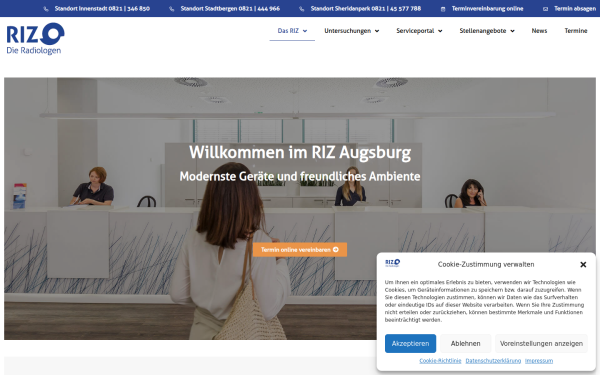Click phone icon beside Standort Innenstadt
The width and height of the screenshot is (600, 375).
(x=46, y=9)
